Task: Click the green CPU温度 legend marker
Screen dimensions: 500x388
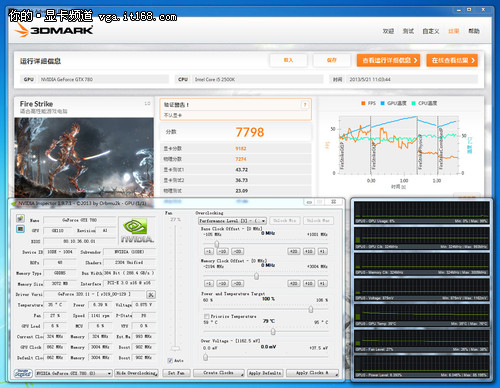Action: point(413,103)
